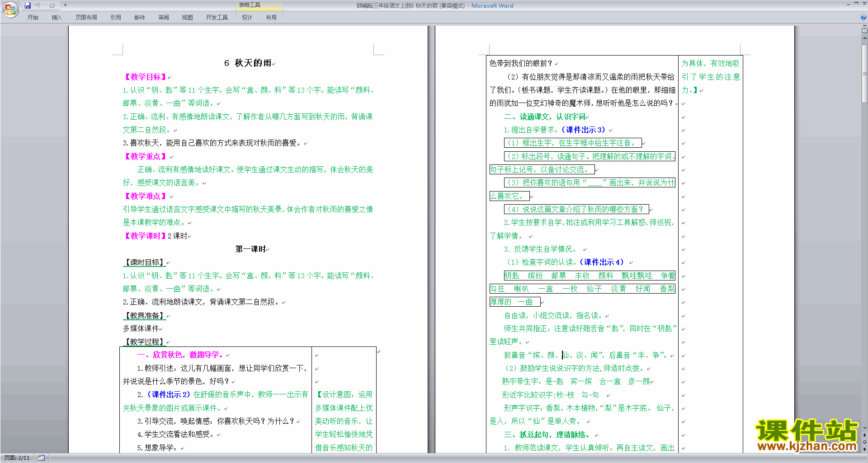Open the 插入 ribbon tab

[57, 17]
